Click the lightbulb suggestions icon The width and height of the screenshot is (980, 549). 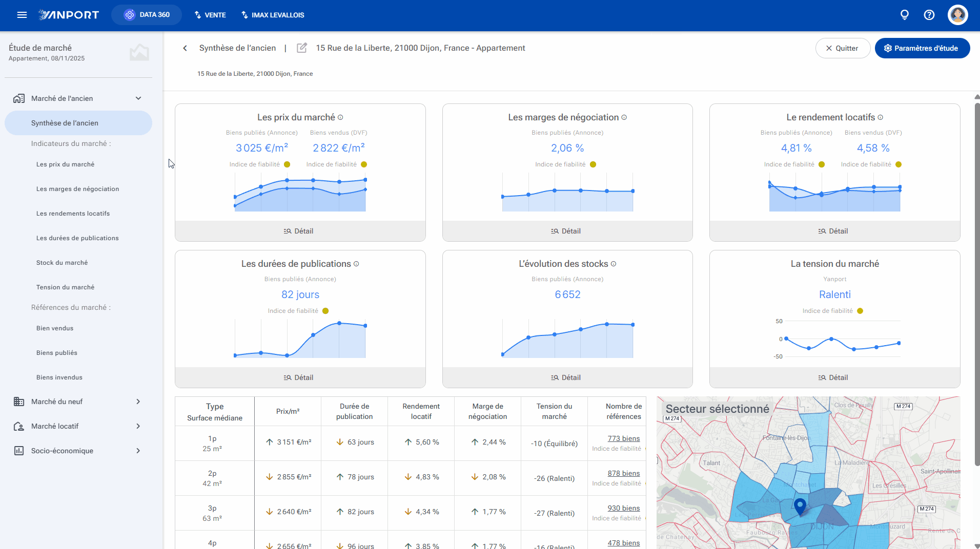click(x=905, y=15)
